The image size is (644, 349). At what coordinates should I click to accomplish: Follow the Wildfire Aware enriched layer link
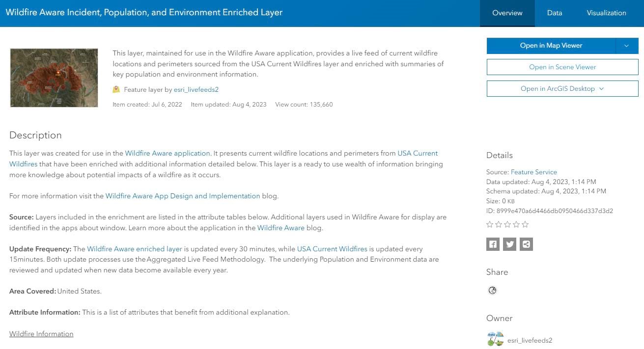click(135, 249)
